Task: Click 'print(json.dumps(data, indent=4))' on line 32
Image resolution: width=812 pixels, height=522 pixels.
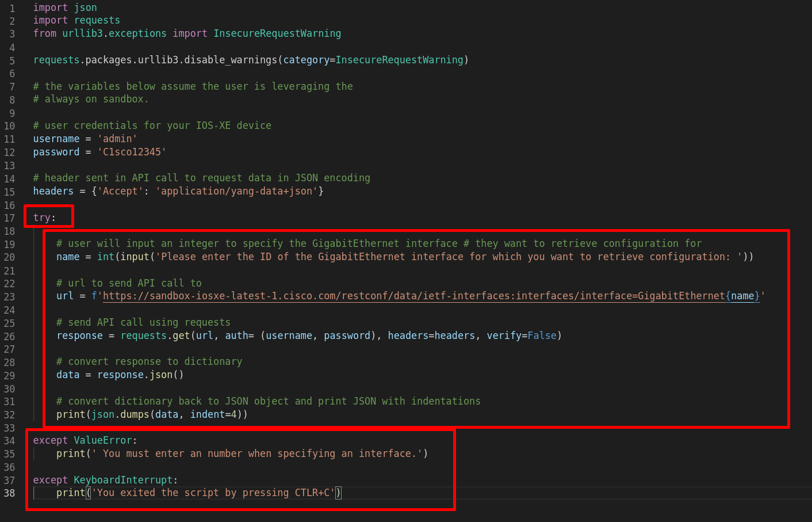Action: [152, 414]
